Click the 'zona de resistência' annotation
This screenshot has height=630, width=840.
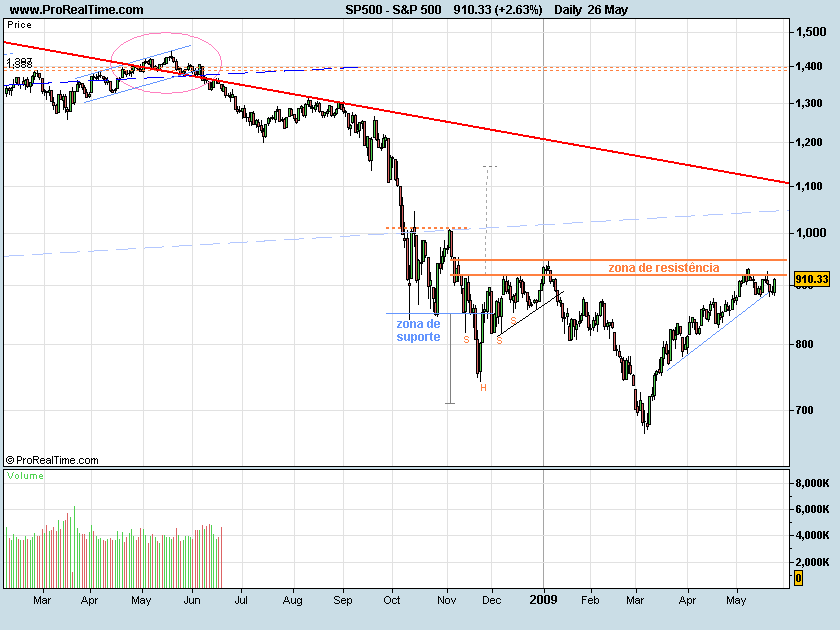click(664, 267)
